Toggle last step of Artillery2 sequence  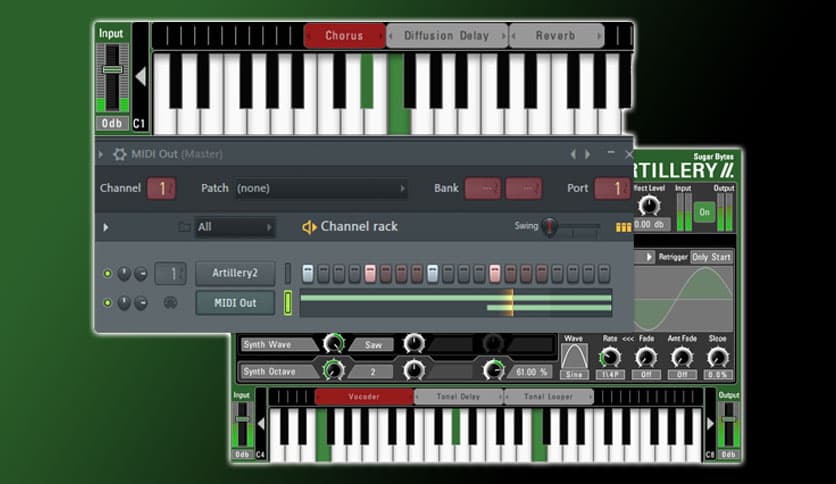coord(604,273)
